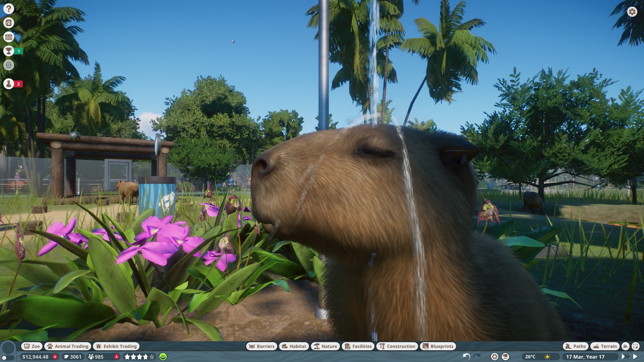Flip the small toggle switch at bottom-left
The height and width of the screenshot is (362, 644).
(8, 358)
